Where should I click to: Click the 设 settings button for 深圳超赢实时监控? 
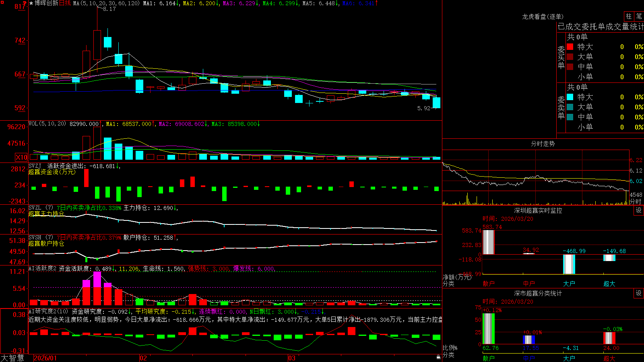tap(639, 210)
